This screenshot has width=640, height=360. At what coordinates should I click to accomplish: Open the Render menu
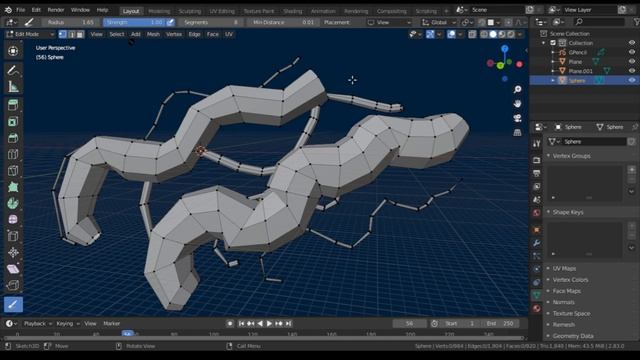56,10
